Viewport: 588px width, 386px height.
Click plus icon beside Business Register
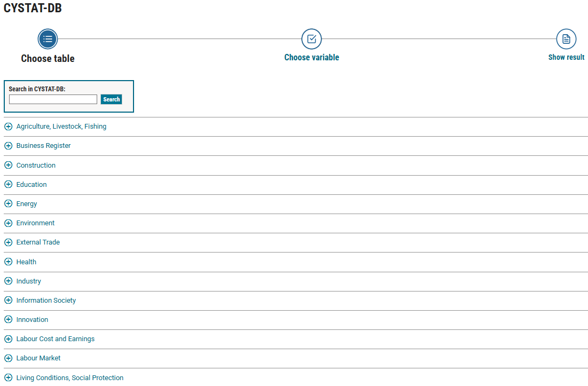click(8, 146)
